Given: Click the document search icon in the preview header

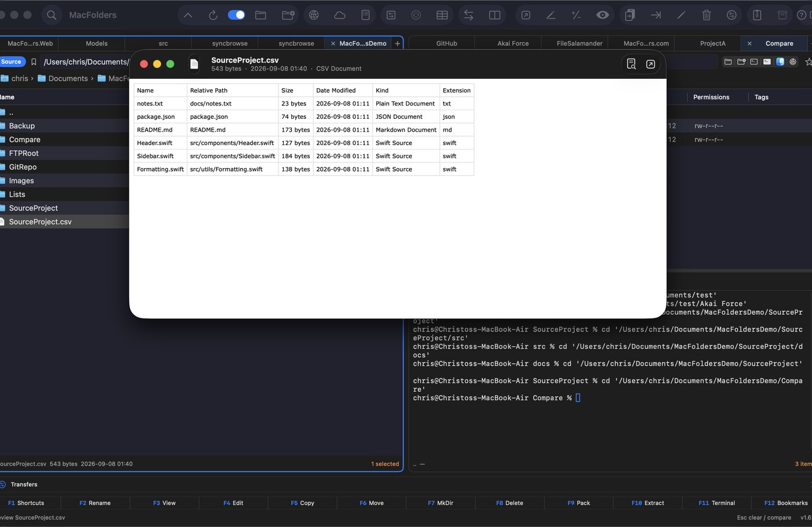Looking at the screenshot, I should pyautogui.click(x=632, y=64).
